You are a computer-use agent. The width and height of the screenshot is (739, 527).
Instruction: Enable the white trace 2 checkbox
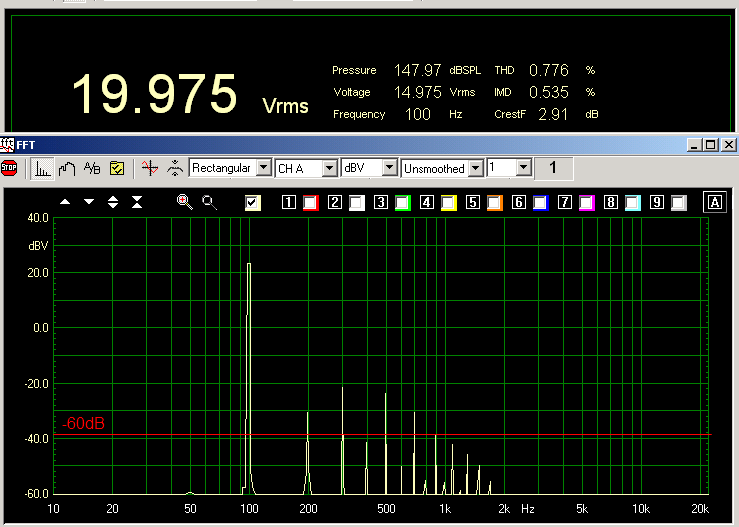tap(357, 203)
